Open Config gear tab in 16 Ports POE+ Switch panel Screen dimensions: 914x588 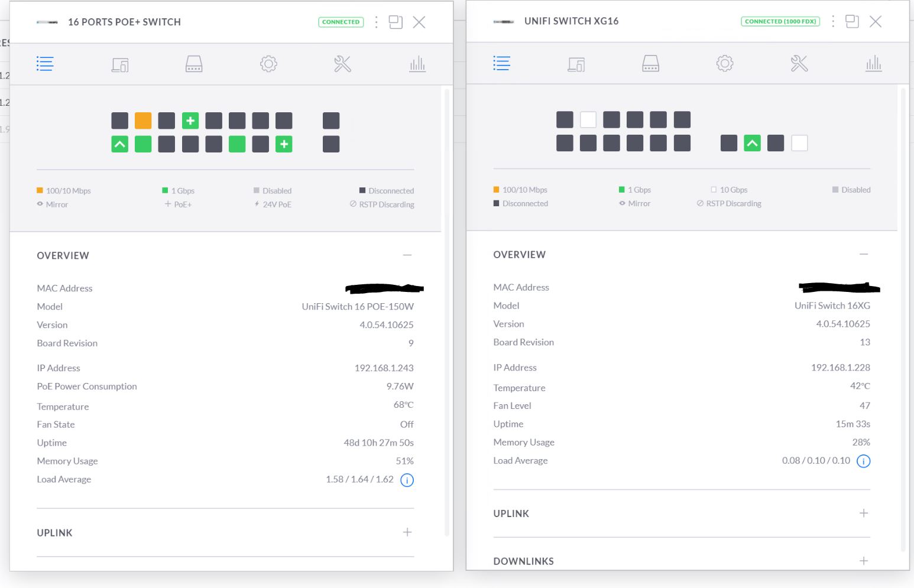coord(268,64)
